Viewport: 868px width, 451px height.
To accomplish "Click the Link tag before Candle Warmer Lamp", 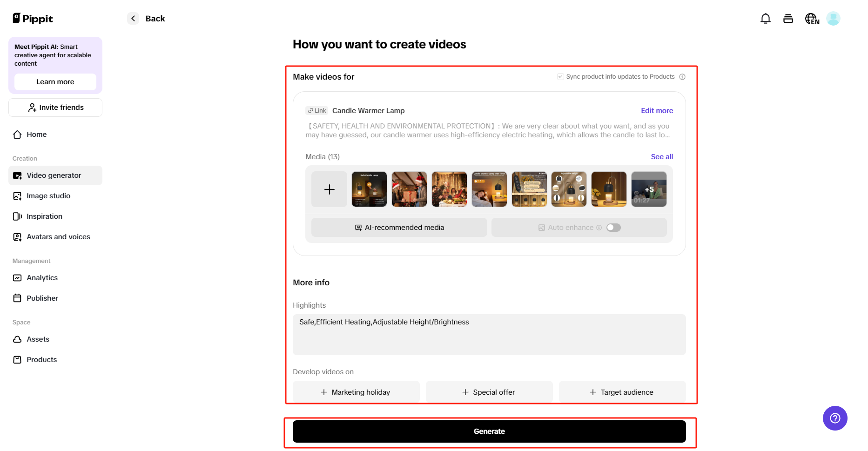I will tap(317, 111).
